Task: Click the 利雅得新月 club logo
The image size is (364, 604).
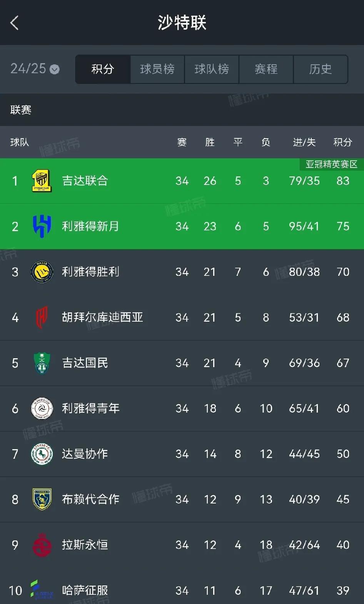Action: point(42,226)
